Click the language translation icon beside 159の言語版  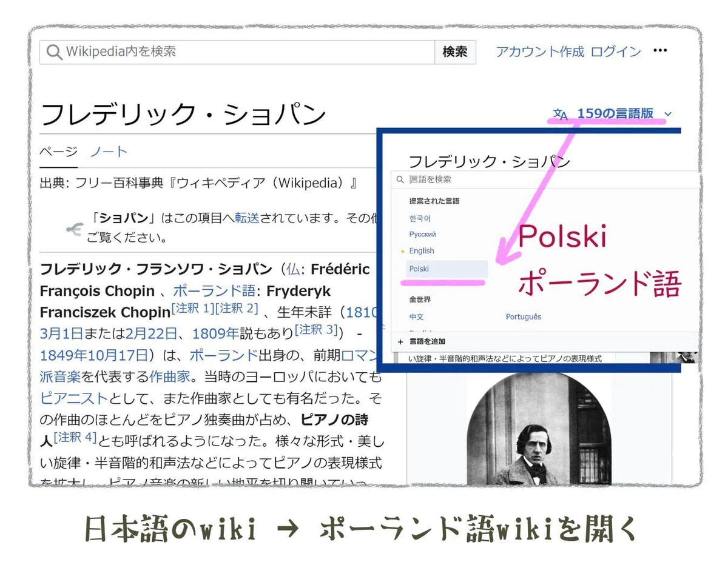coord(561,114)
